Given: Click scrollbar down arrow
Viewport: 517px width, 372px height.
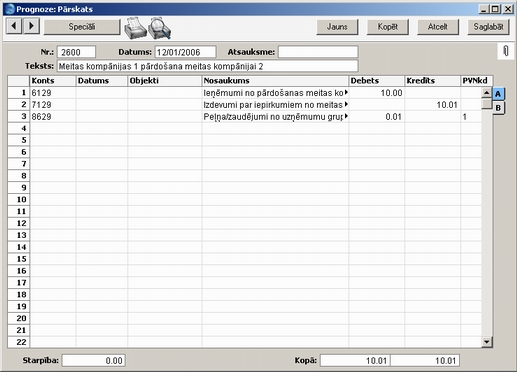Looking at the screenshot, I should coord(487,342).
